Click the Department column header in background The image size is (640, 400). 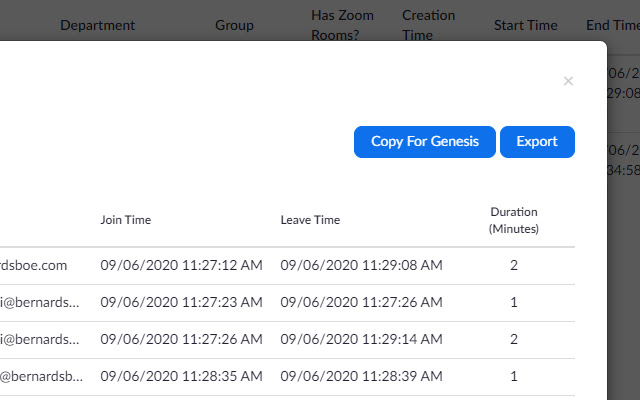tap(98, 25)
